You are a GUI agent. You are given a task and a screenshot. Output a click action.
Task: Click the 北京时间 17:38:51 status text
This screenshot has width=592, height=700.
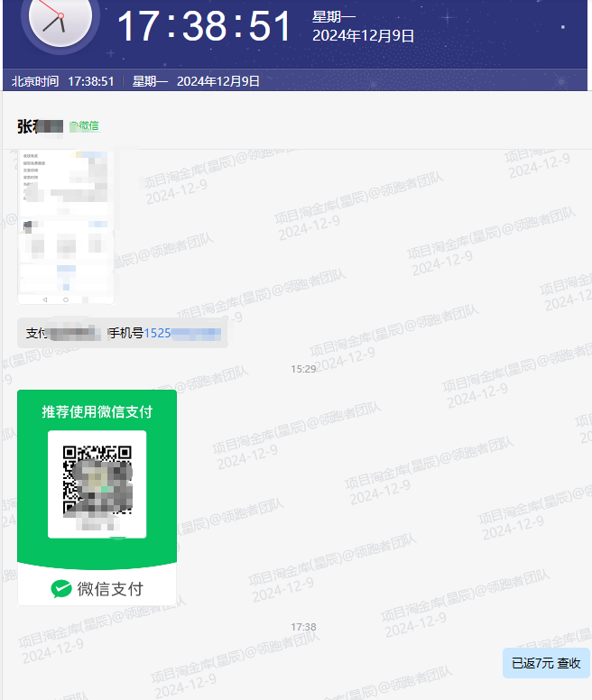(62, 81)
